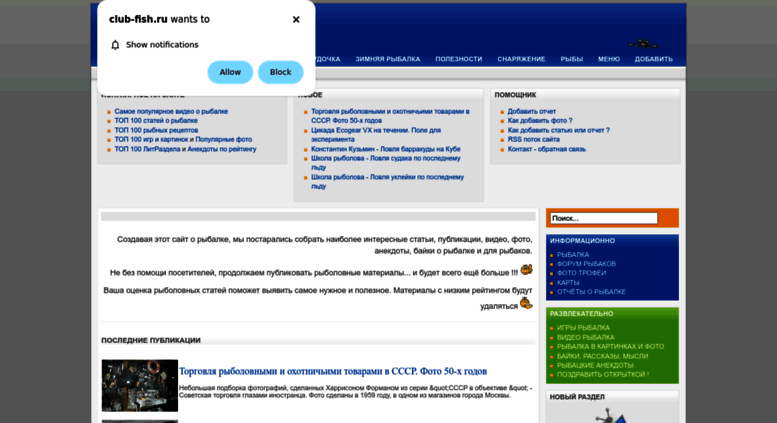Click the Soviet shop article thumbnail

tap(140, 385)
